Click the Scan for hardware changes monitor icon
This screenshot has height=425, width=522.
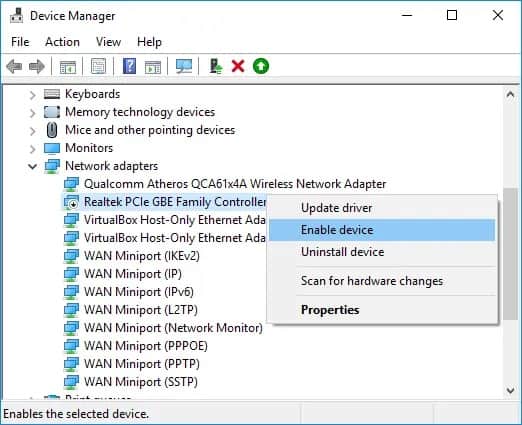pyautogui.click(x=184, y=66)
